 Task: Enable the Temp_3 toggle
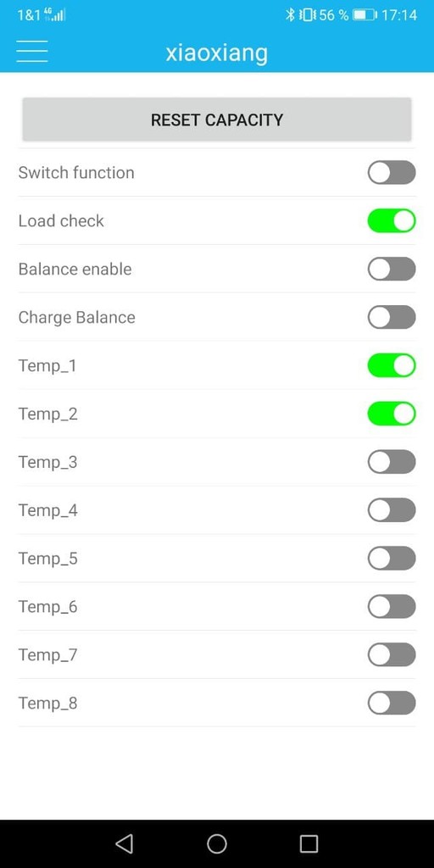(392, 462)
